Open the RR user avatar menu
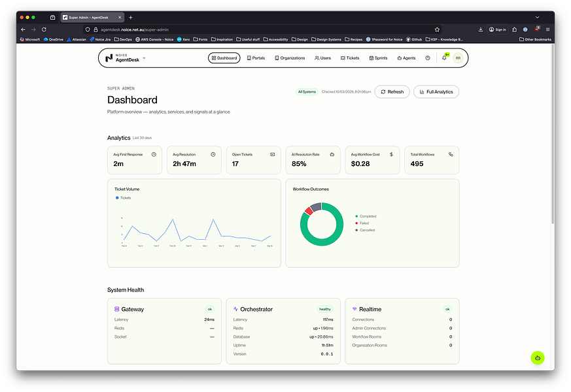The height and width of the screenshot is (392, 571). pos(458,57)
